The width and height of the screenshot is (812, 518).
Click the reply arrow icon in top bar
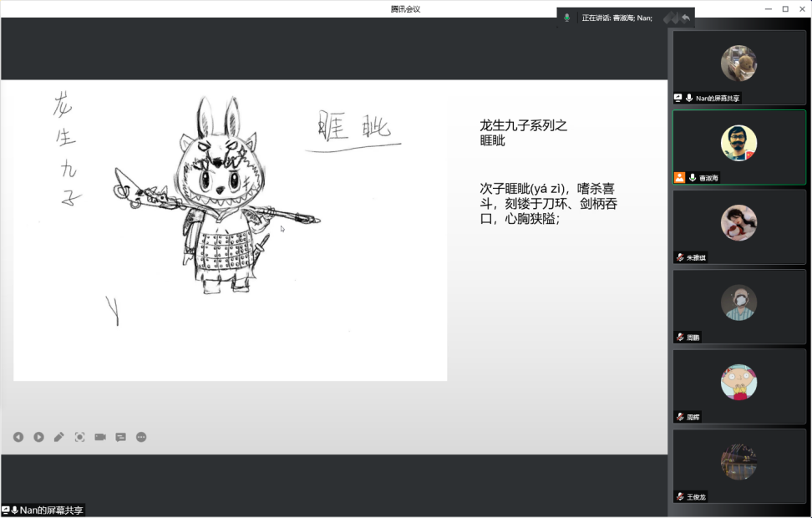pyautogui.click(x=686, y=18)
